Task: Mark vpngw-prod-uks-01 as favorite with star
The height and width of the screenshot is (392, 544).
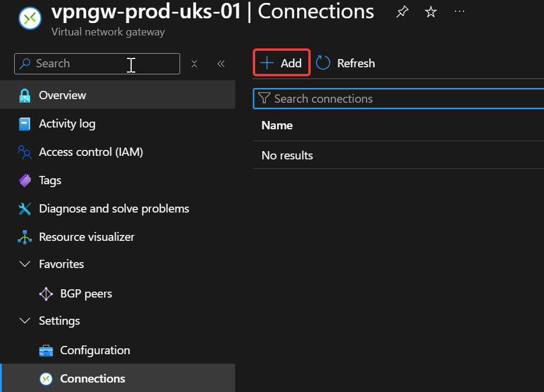Action: pos(431,12)
